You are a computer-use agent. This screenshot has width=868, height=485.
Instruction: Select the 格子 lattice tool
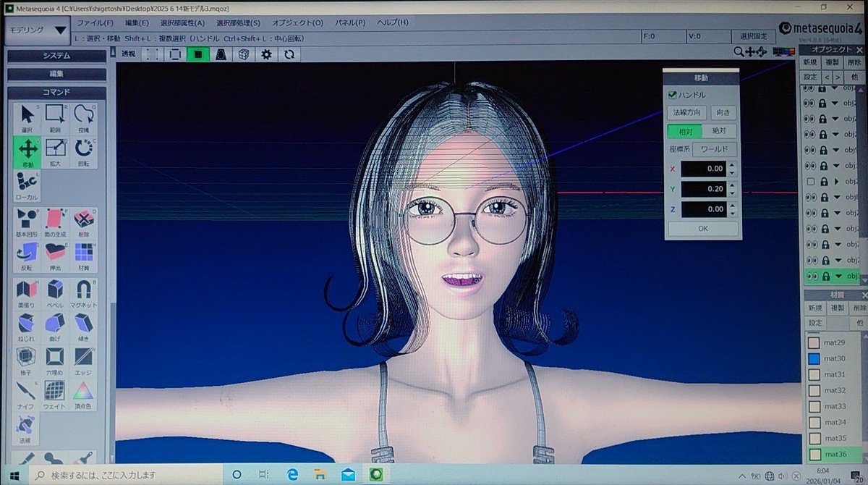click(27, 360)
